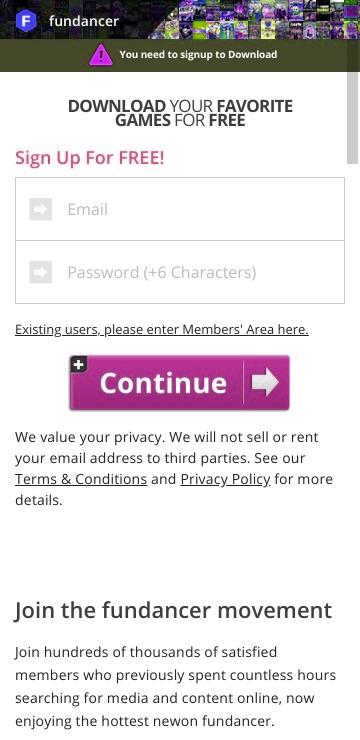The width and height of the screenshot is (360, 740).
Task: Click the 'Sign Up For FREE!' heading
Action: click(90, 158)
